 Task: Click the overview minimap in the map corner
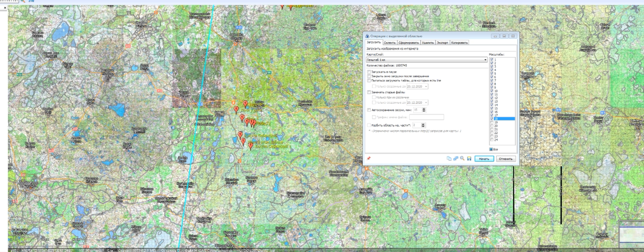(x=632, y=234)
